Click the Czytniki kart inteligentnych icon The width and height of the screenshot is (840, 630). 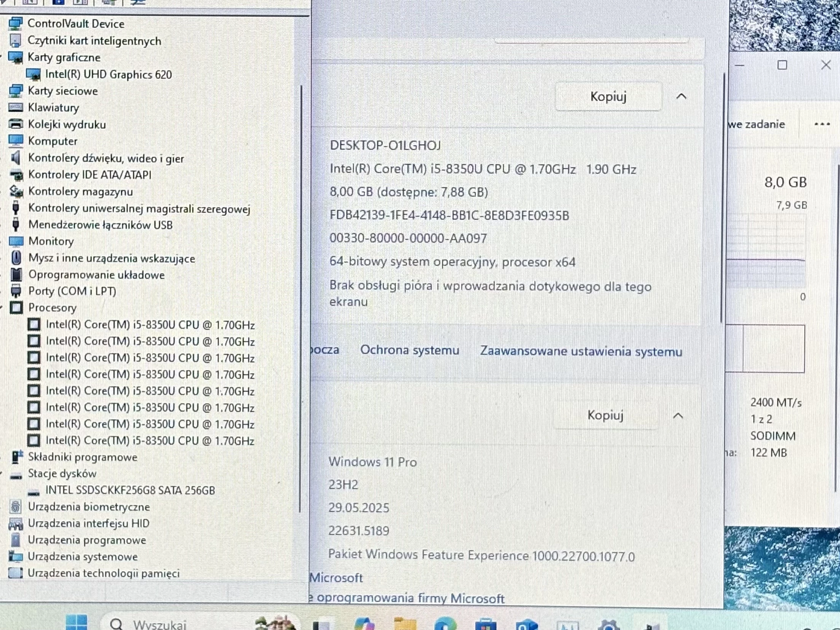coord(16,40)
